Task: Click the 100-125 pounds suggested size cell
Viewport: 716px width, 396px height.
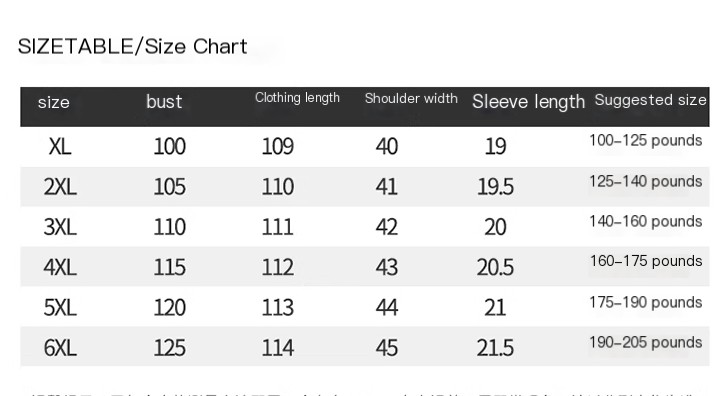Action: [645, 141]
